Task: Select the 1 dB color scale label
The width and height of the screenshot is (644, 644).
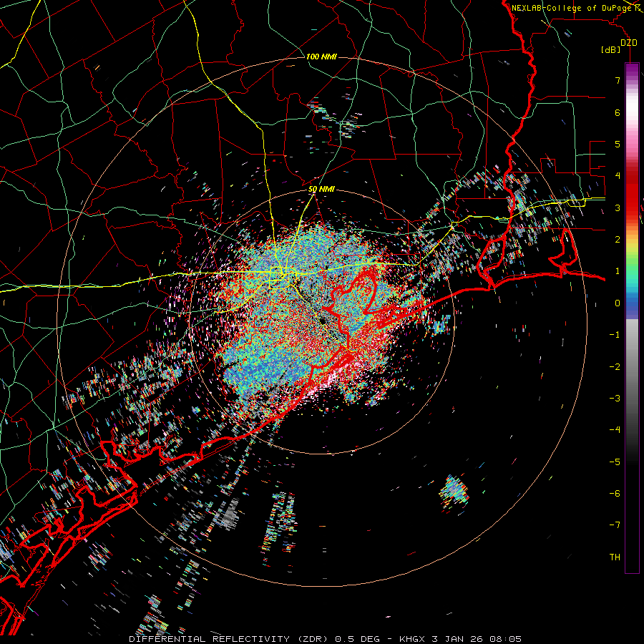Action: [618, 271]
